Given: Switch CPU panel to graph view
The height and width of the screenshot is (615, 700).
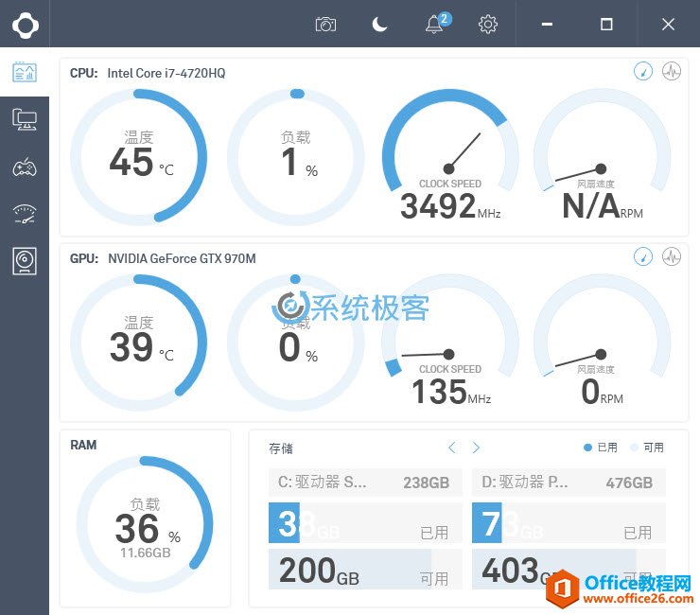Looking at the screenshot, I should [x=672, y=72].
